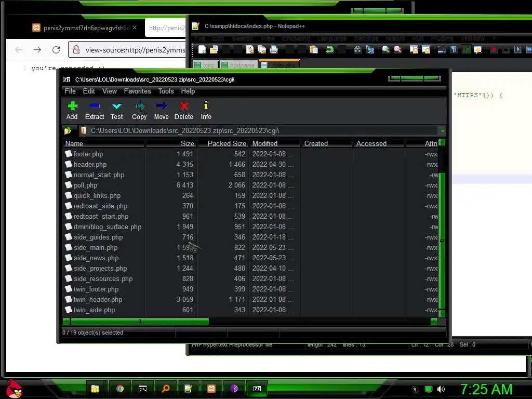Expand the 7-Zip path history dropdown
Image resolution: width=532 pixels, height=399 pixels.
[x=443, y=131]
